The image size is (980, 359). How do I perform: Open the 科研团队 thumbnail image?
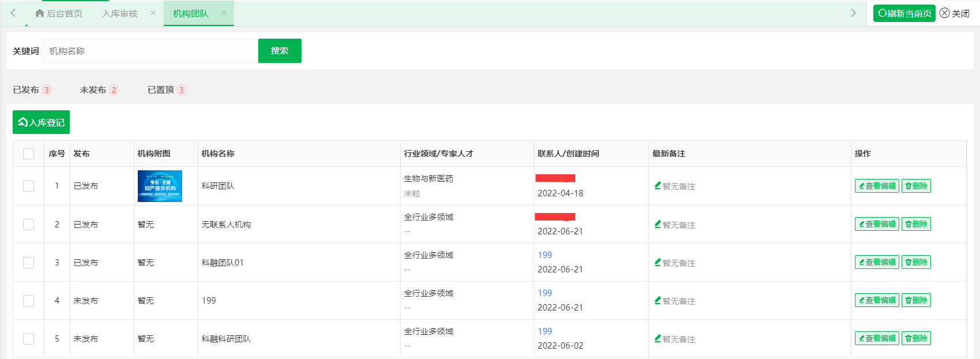[160, 186]
